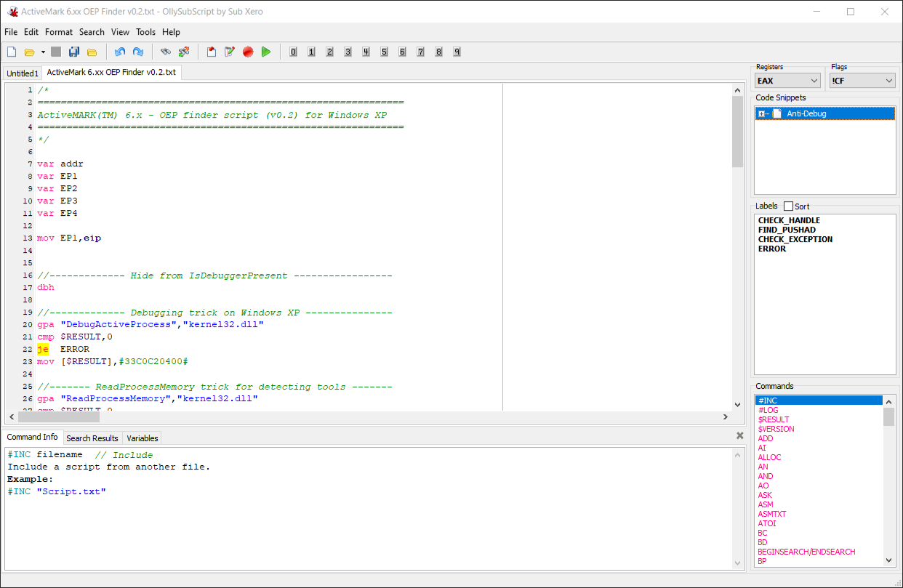Click the highlighted je keyword on line 22
The height and width of the screenshot is (588, 903).
(43, 350)
